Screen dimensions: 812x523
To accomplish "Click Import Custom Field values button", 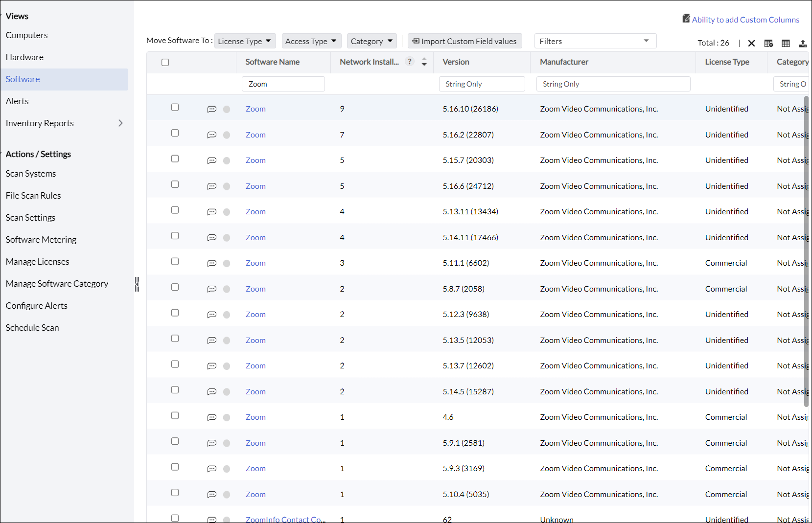I will (464, 41).
